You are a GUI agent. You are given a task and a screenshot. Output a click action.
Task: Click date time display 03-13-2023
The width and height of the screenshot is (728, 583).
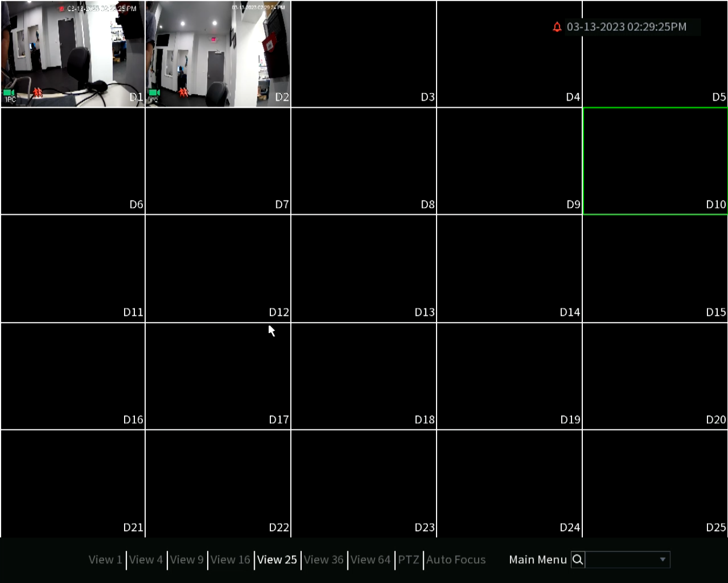627,27
